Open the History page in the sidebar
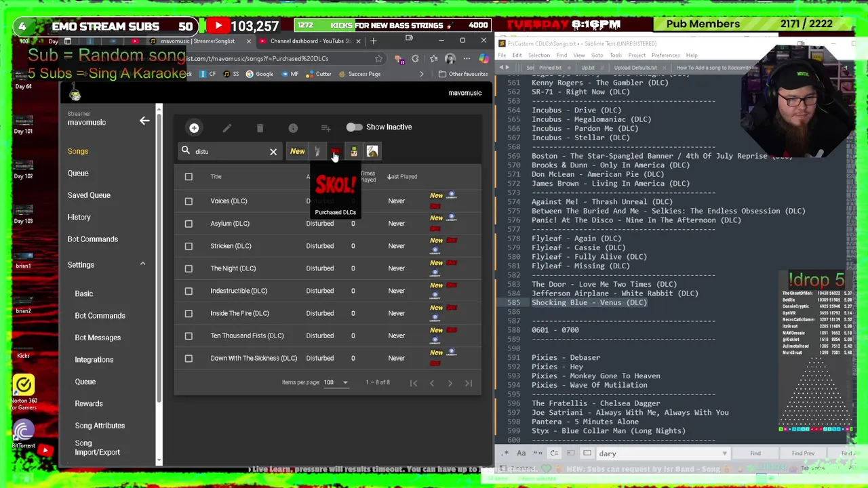Viewport: 868px width, 488px height. tap(79, 217)
